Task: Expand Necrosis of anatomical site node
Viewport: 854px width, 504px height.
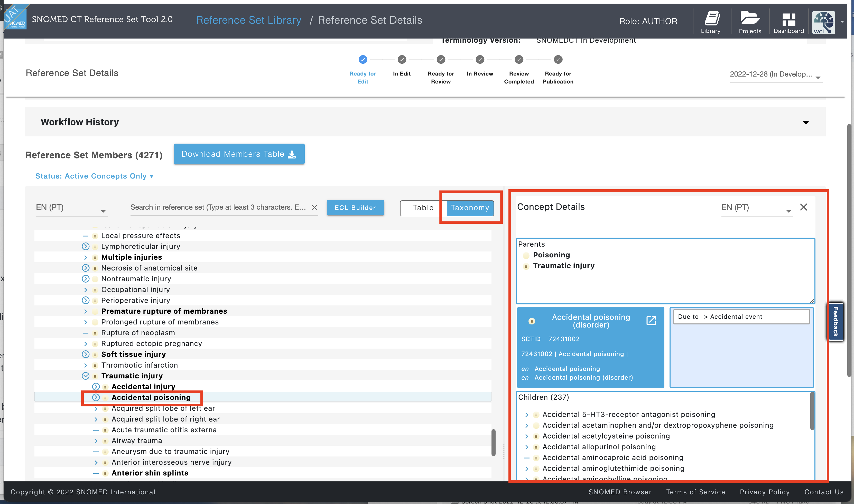Action: pos(86,268)
